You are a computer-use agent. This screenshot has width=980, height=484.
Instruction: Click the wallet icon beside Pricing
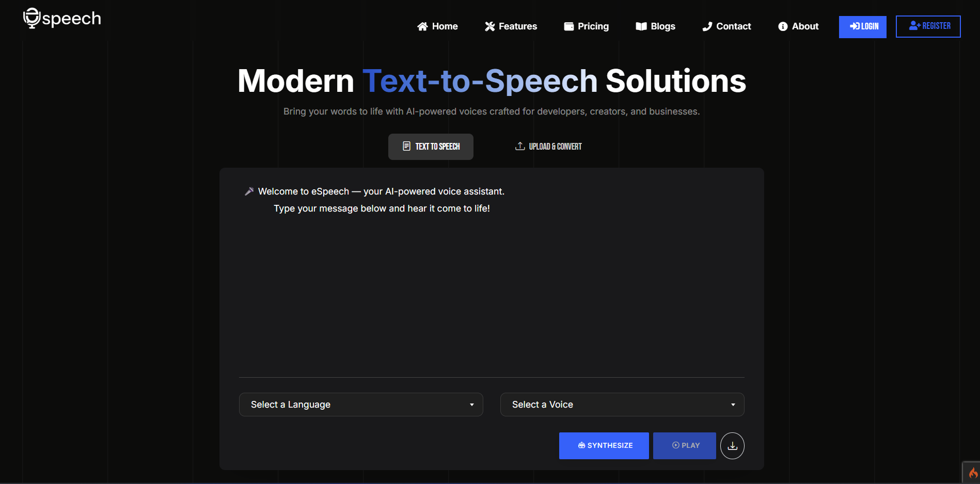568,26
